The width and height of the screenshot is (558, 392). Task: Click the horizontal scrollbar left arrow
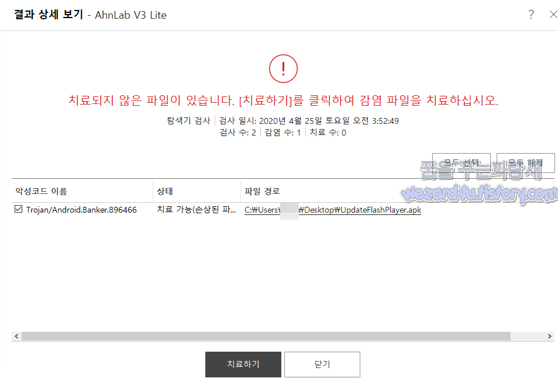coord(16,336)
